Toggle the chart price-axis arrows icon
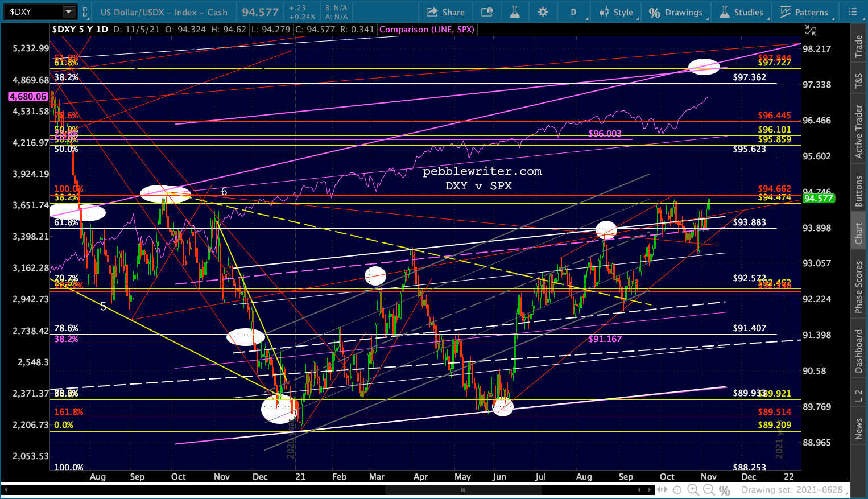Image resolution: width=868 pixels, height=499 pixels. [810, 30]
